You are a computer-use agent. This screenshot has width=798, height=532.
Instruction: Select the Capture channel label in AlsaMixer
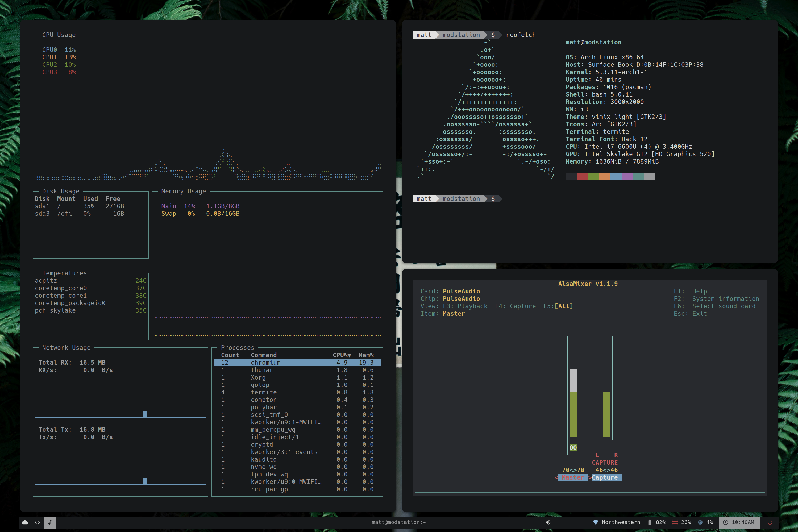[606, 478]
